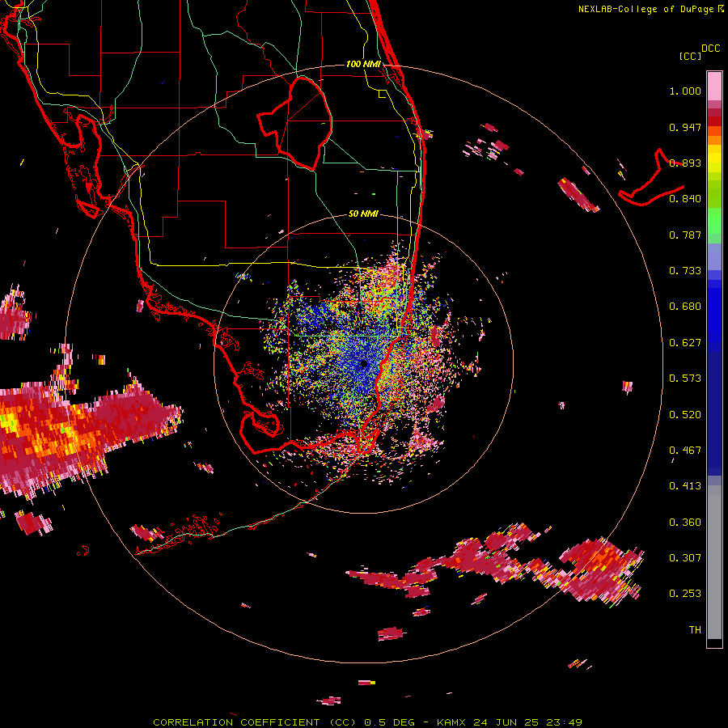Click the 0.733 scale value
The image size is (728, 728).
pos(685,271)
